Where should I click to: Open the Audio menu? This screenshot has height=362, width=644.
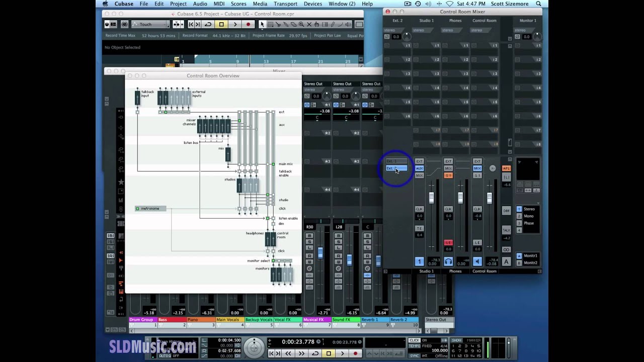pos(200,4)
